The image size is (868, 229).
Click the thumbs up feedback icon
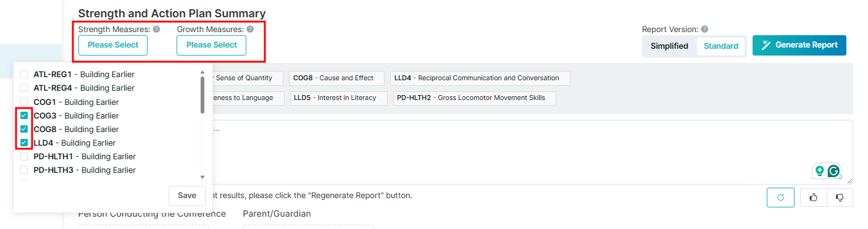(814, 198)
